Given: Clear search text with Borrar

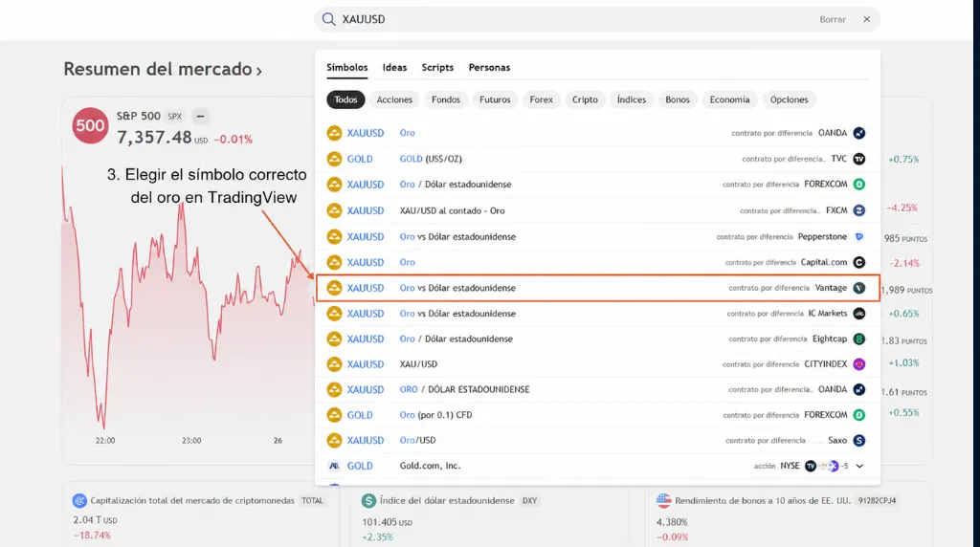Looking at the screenshot, I should 833,19.
